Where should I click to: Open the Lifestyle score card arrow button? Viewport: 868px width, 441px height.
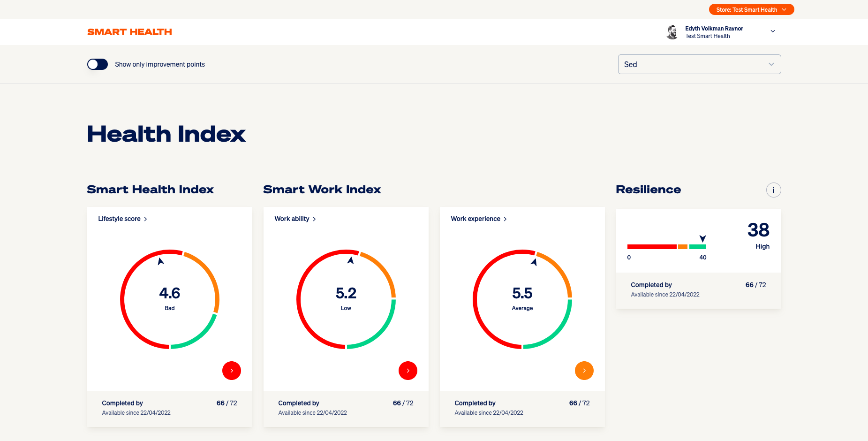[231, 371]
